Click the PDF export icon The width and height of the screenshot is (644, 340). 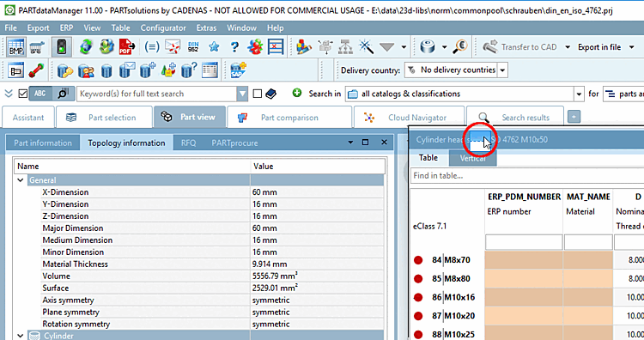pyautogui.click(x=127, y=47)
